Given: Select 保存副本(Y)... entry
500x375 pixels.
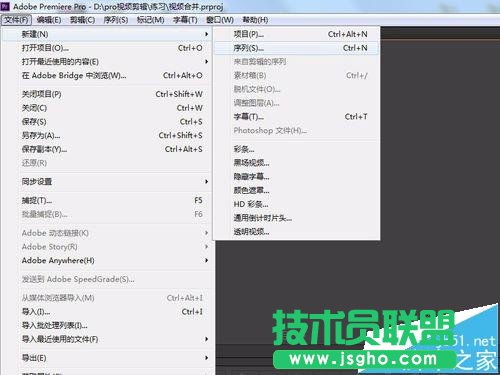Looking at the screenshot, I should [107, 149].
